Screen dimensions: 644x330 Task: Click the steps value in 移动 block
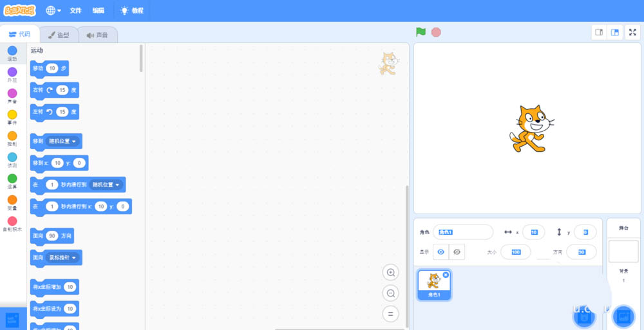pyautogui.click(x=52, y=69)
